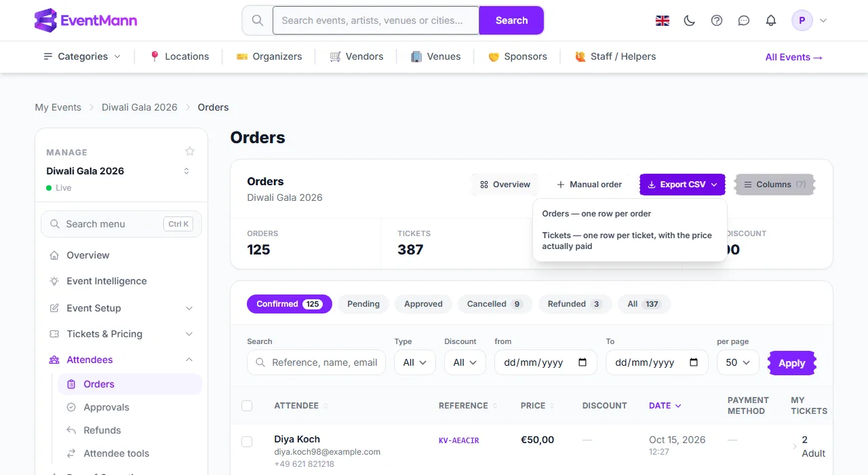Switch to the Approved tab
Viewport: 868px width, 475px height.
423,304
